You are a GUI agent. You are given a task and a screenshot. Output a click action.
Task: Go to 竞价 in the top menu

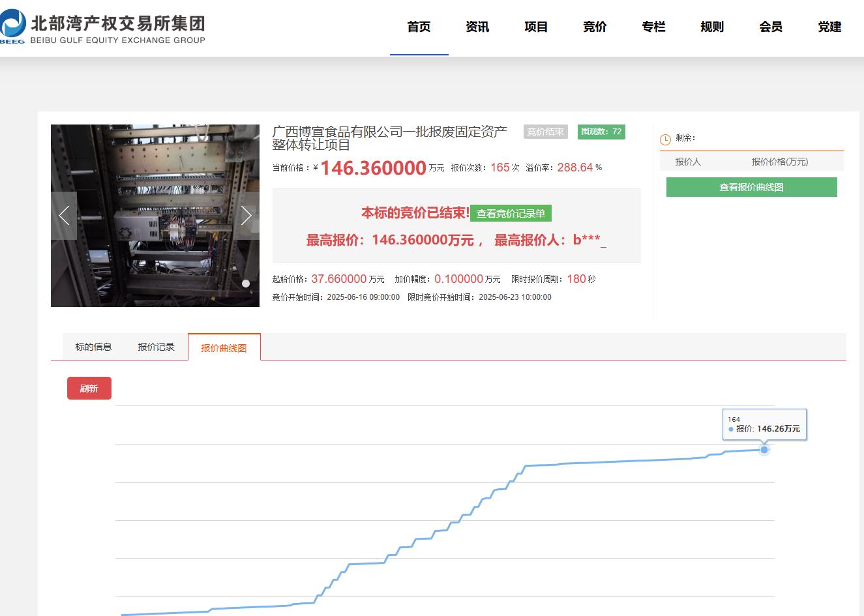coord(595,27)
